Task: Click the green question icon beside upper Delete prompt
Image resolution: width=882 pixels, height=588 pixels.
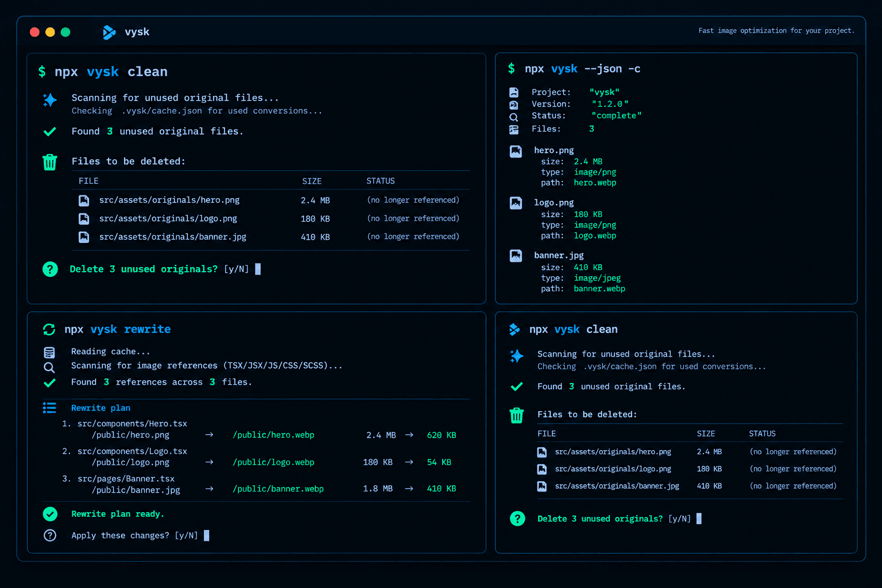Action: coord(50,269)
